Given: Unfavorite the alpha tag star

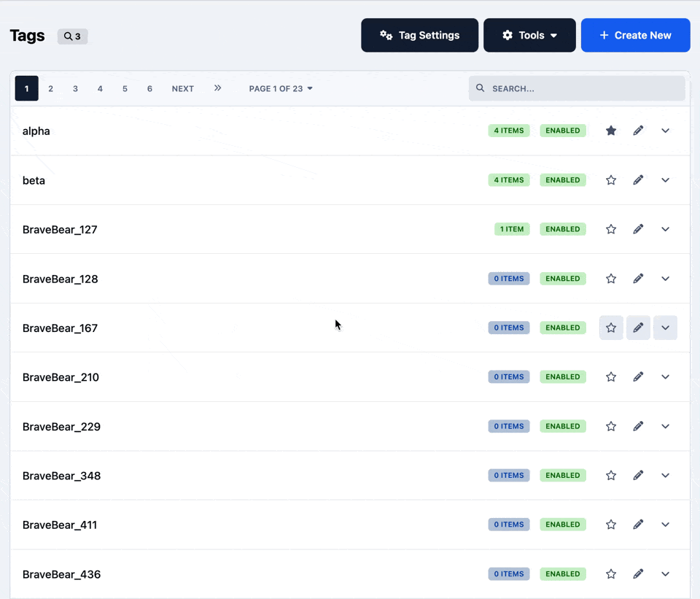Looking at the screenshot, I should click(x=611, y=131).
